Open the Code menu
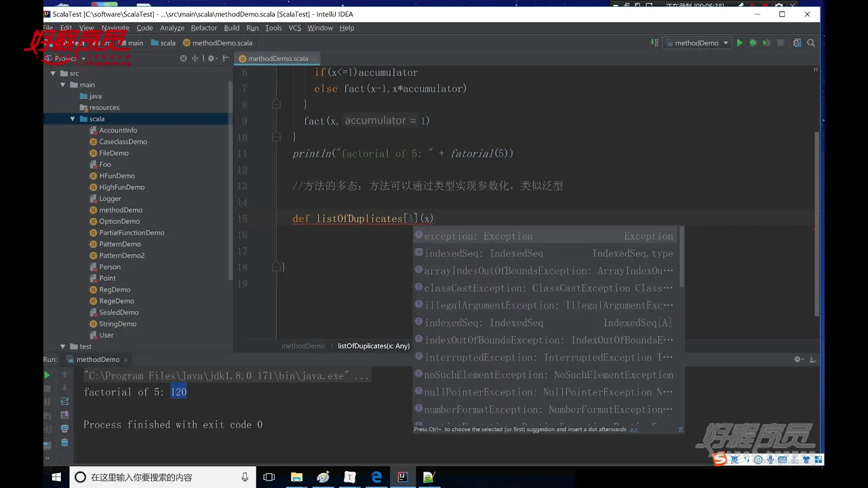The width and height of the screenshot is (868, 488). point(144,28)
